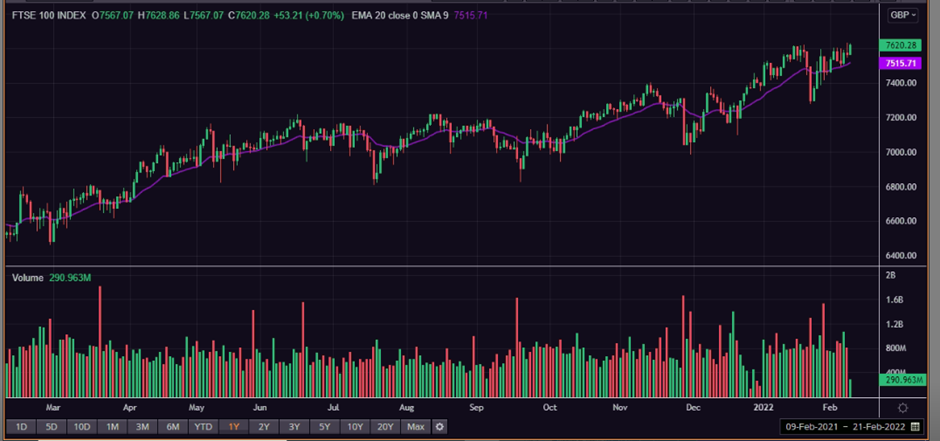Click the Oct label on time axis
Viewport: 940px width, 441px height.
(x=550, y=407)
